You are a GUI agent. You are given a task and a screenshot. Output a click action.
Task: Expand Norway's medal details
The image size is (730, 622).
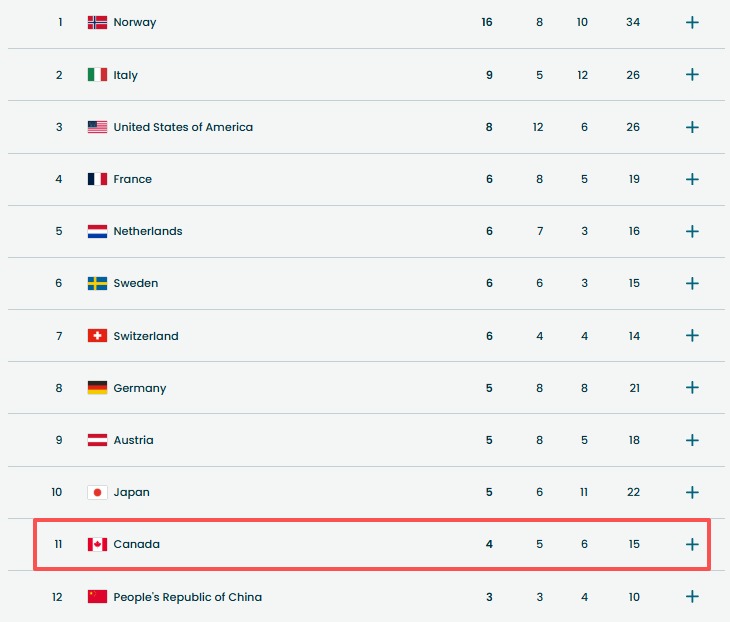(692, 22)
